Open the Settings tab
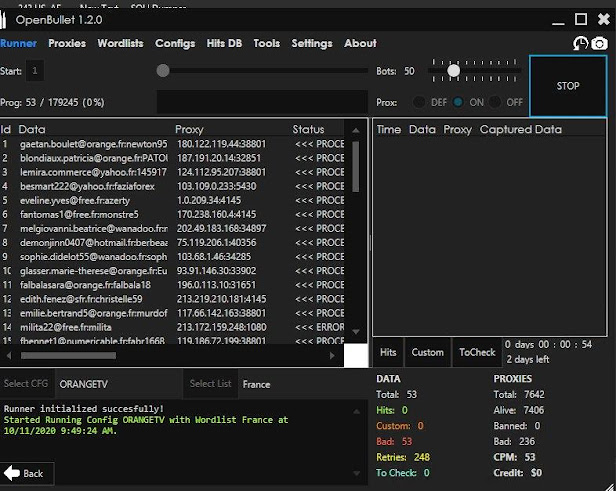The width and height of the screenshot is (616, 491). [312, 43]
